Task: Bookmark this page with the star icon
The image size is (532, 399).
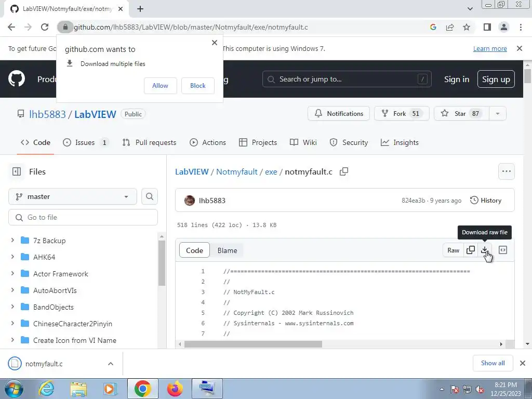Action: [x=467, y=27]
